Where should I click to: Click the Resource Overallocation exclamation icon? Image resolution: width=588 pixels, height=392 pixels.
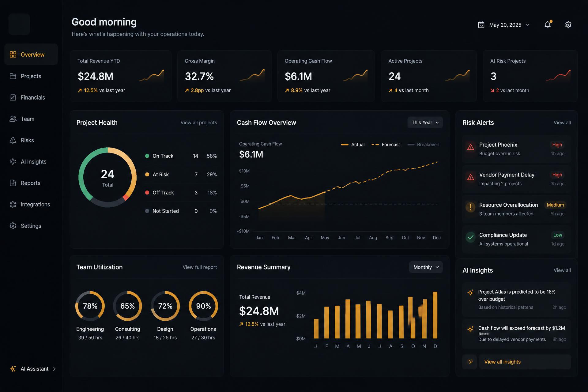coord(471,207)
